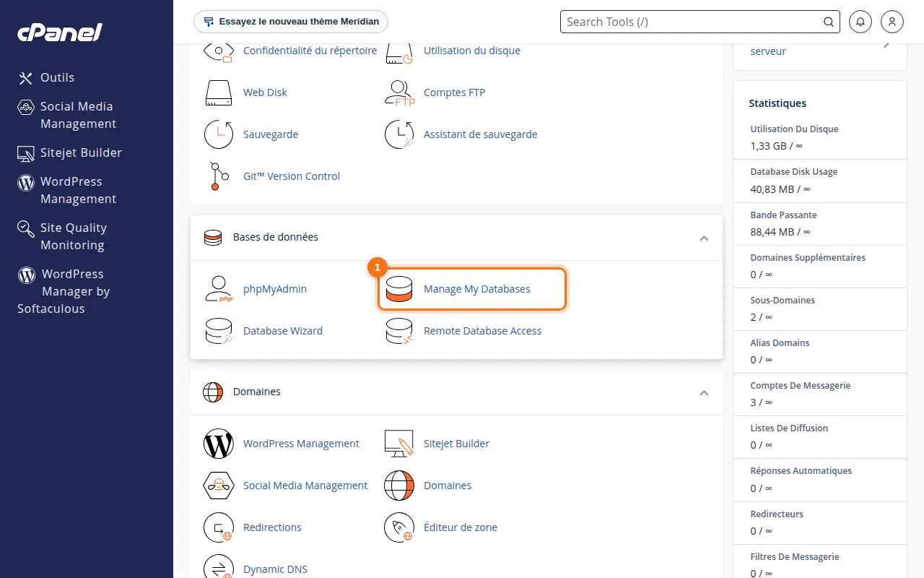Expand the serveur info chevron
The width and height of the screenshot is (924, 578).
click(887, 45)
